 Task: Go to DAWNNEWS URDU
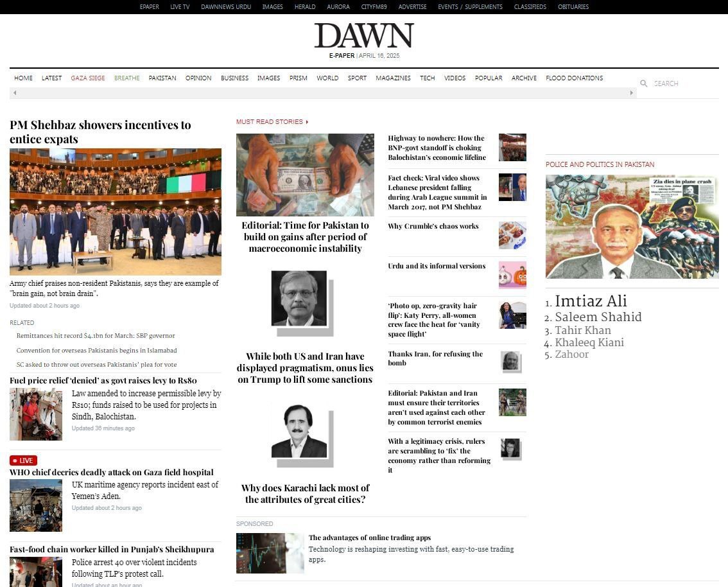(226, 7)
